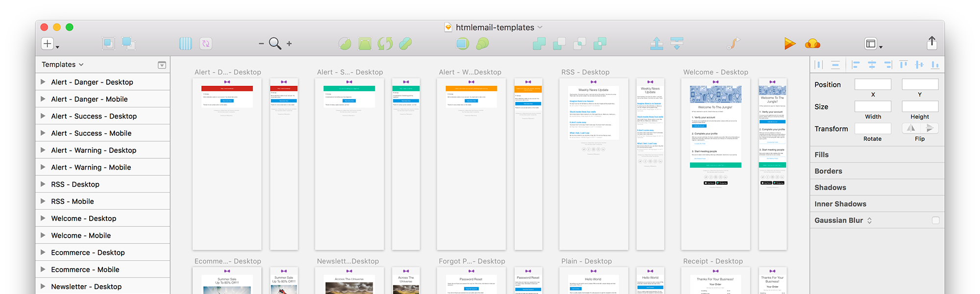
Task: Open the Inner Shadows inspector section
Action: click(x=877, y=204)
